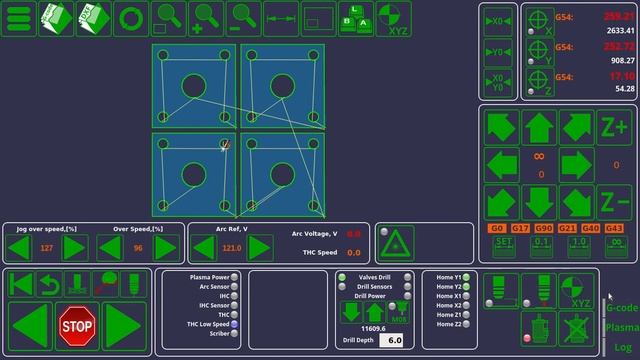Switch to the Plasma tab
This screenshot has width=640, height=360.
[622, 328]
